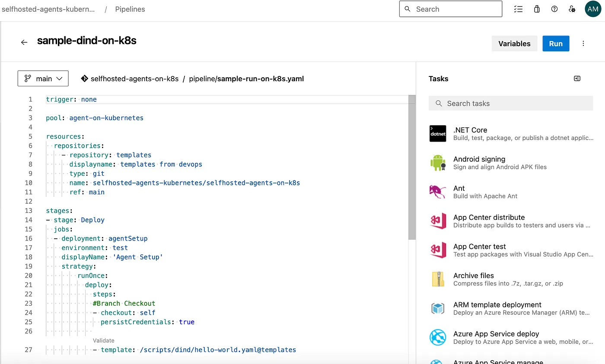Select the App Center distribute task title
This screenshot has width=605, height=364.
pos(489,217)
